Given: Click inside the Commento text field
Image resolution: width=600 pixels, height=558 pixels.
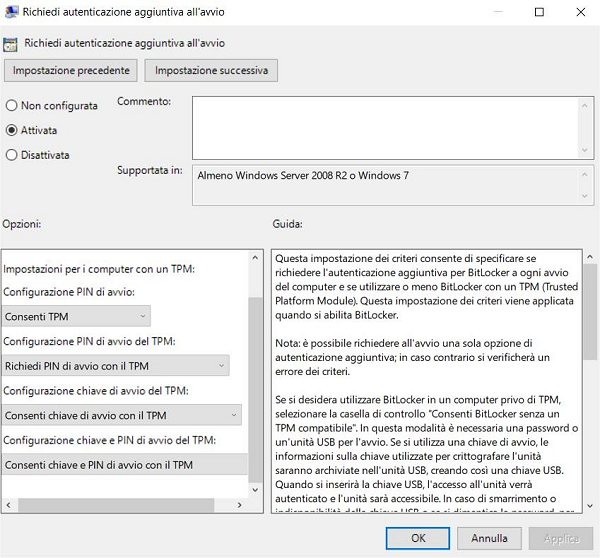Looking at the screenshot, I should point(380,125).
